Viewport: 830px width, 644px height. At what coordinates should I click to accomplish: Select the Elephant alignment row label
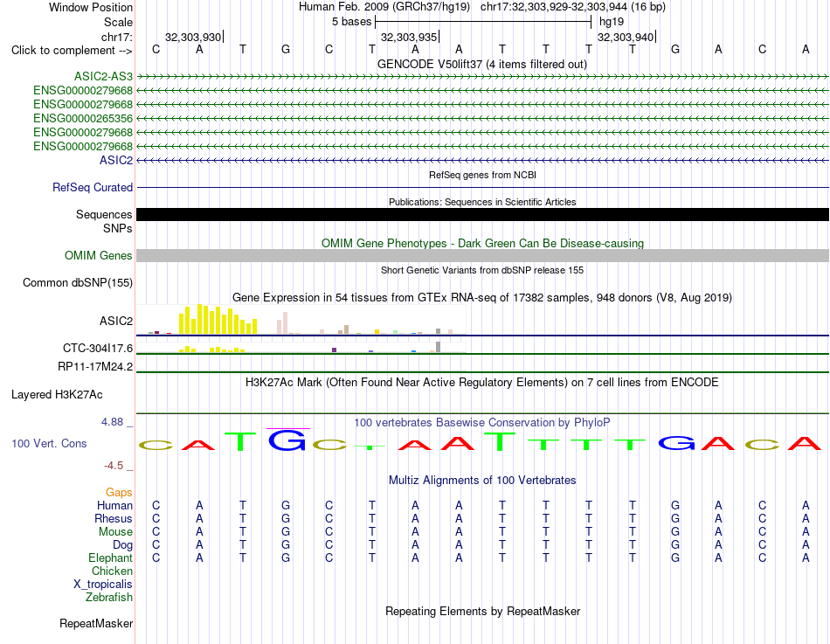pos(111,557)
